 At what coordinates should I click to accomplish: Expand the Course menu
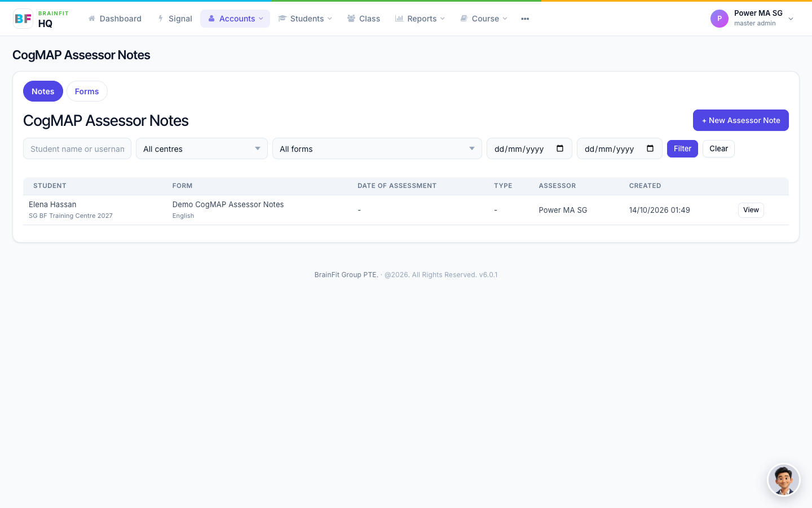[484, 19]
